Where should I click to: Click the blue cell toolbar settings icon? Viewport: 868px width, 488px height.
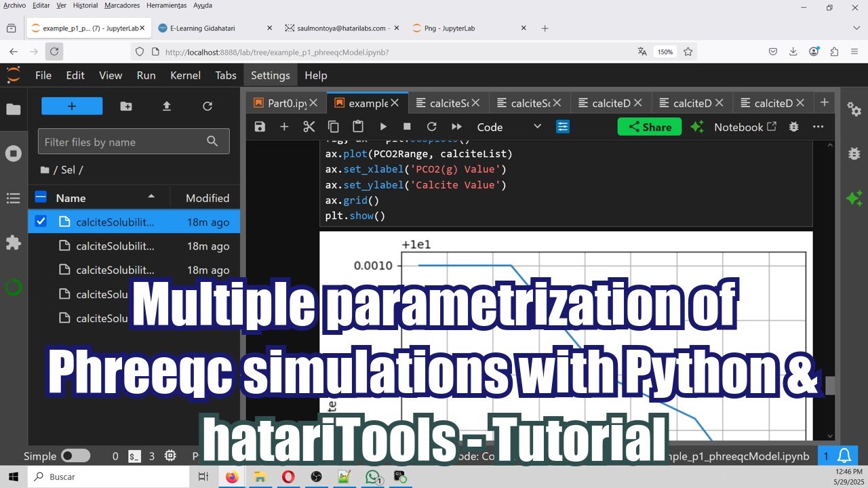(x=563, y=127)
